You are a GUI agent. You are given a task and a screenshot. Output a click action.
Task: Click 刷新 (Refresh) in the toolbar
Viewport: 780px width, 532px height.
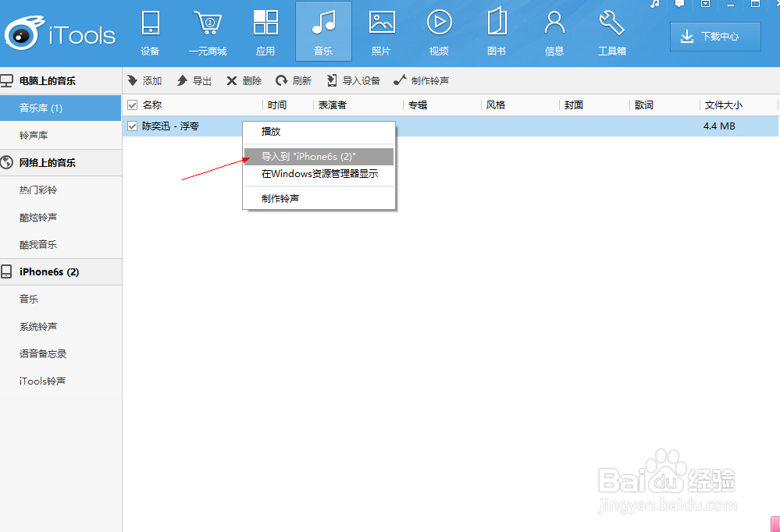click(x=294, y=80)
